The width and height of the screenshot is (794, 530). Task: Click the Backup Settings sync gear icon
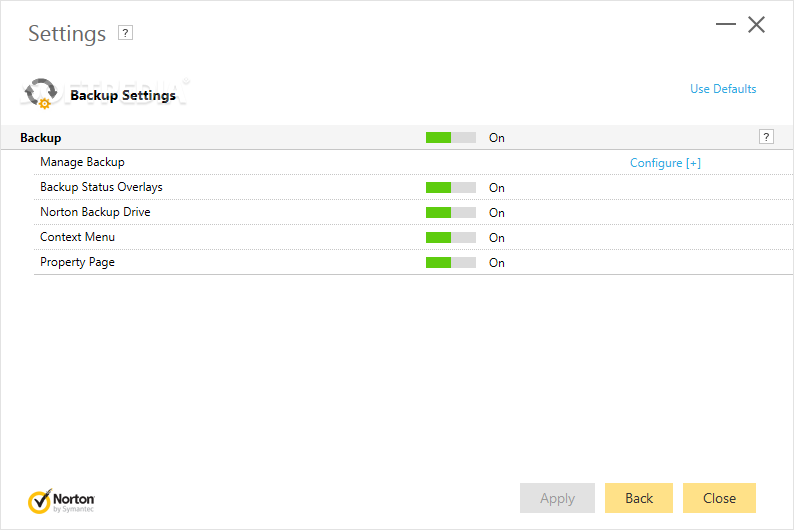(x=41, y=94)
